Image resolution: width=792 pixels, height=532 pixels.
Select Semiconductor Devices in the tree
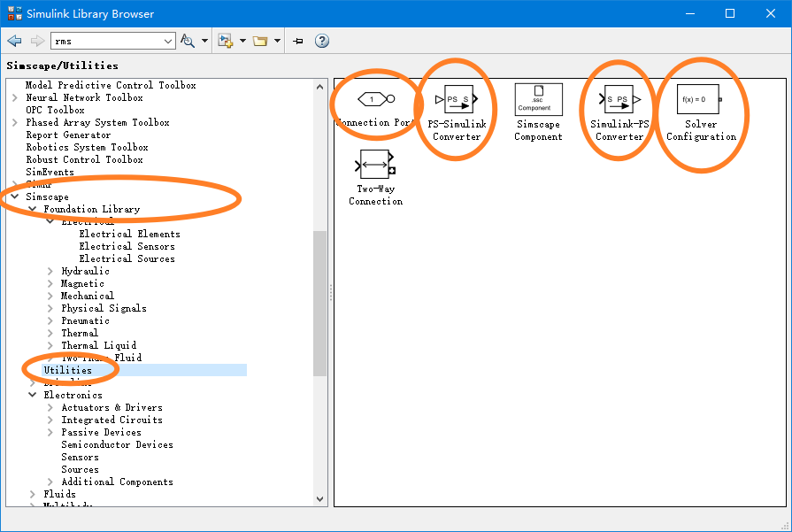pyautogui.click(x=117, y=444)
